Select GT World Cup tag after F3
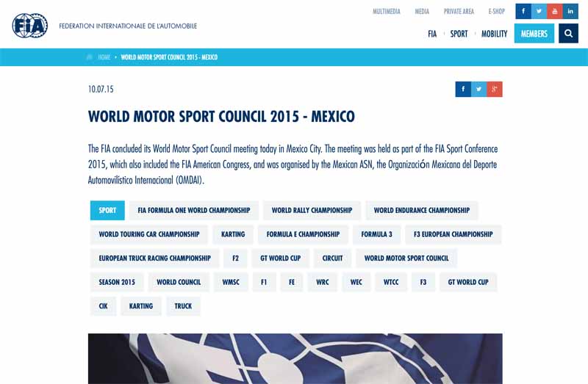 click(x=468, y=282)
